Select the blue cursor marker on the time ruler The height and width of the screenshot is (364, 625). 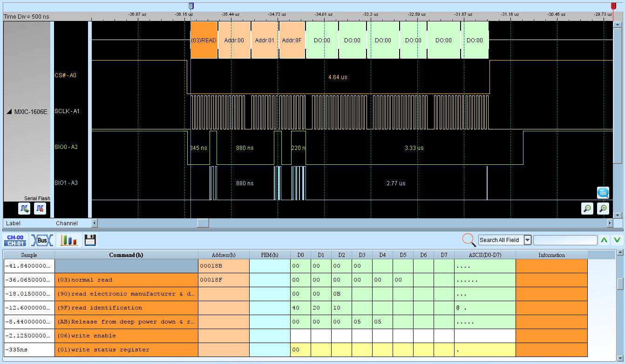click(x=191, y=6)
